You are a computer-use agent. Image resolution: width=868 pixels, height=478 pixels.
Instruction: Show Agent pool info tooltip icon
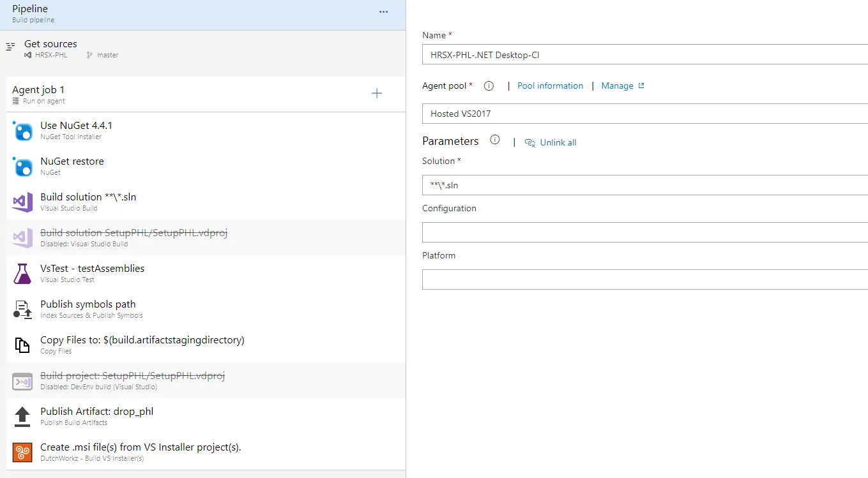point(489,86)
